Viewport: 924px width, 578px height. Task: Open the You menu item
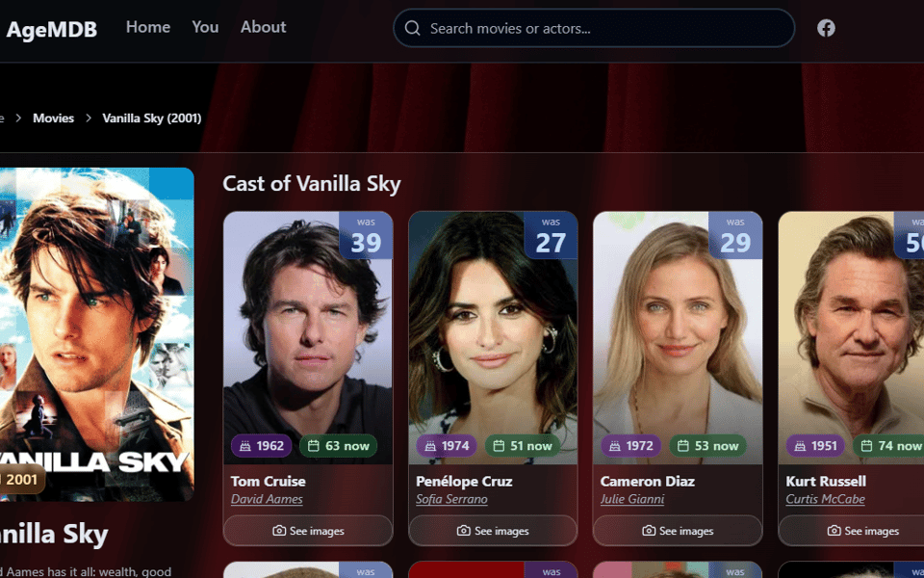click(x=205, y=27)
